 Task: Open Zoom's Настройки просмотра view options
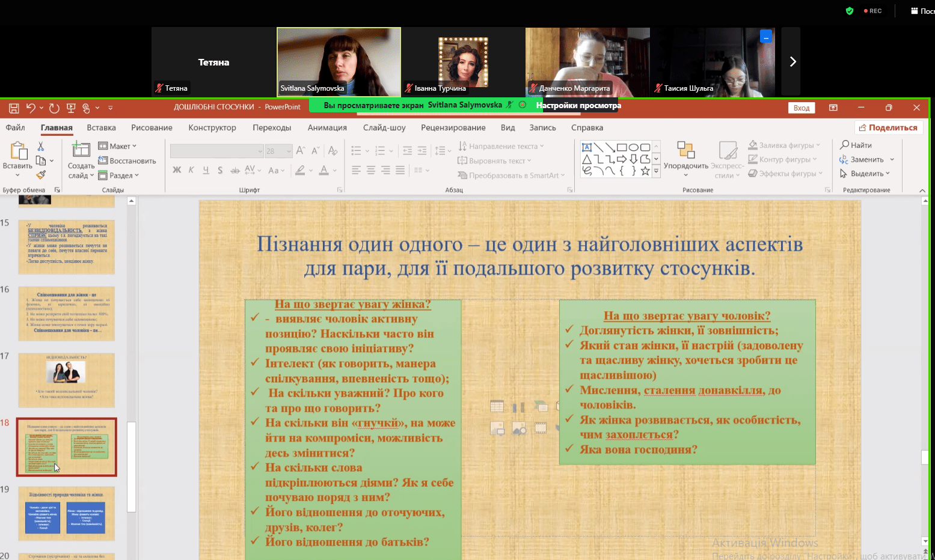point(578,105)
